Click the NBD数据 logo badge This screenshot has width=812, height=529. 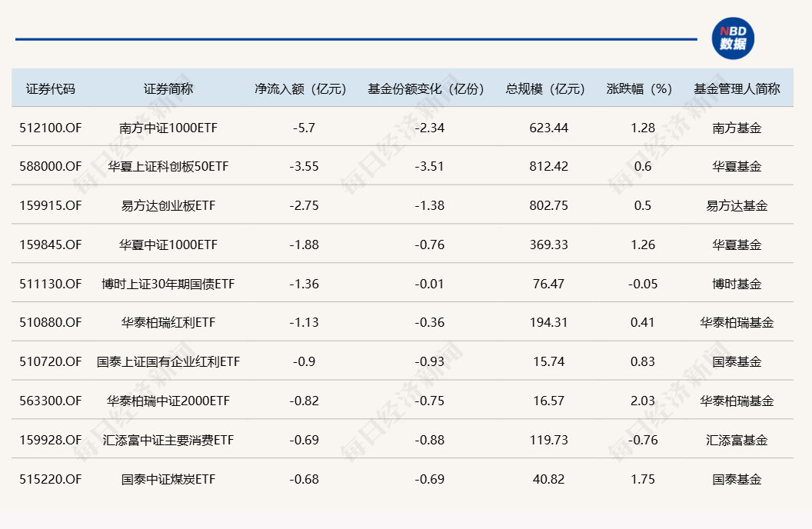(x=733, y=38)
